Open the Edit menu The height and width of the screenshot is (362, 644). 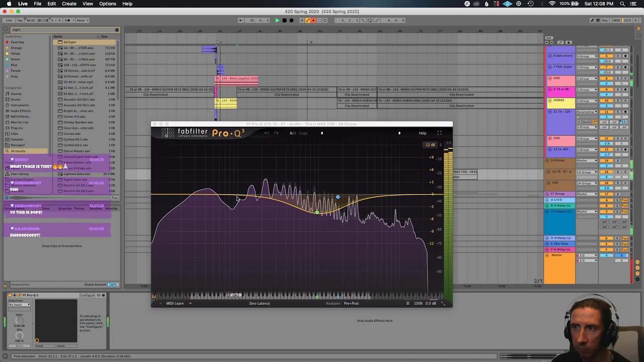click(52, 4)
